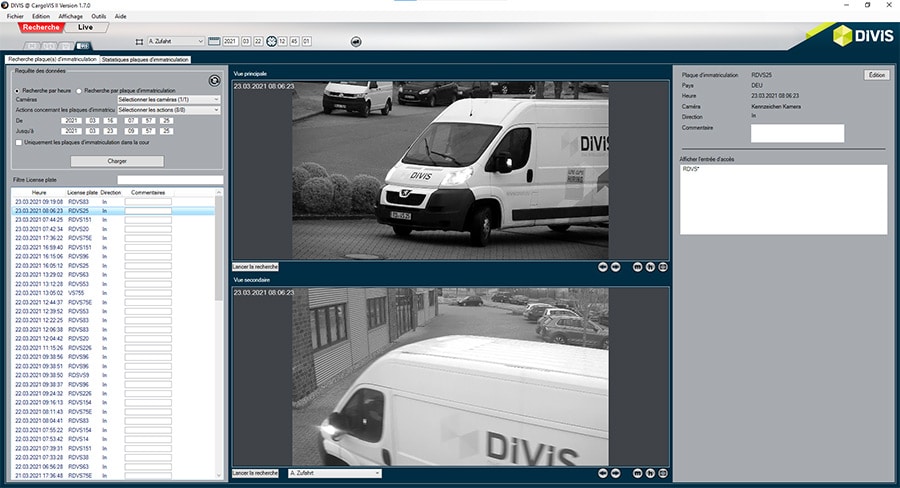Click the Heure column header

click(x=39, y=193)
